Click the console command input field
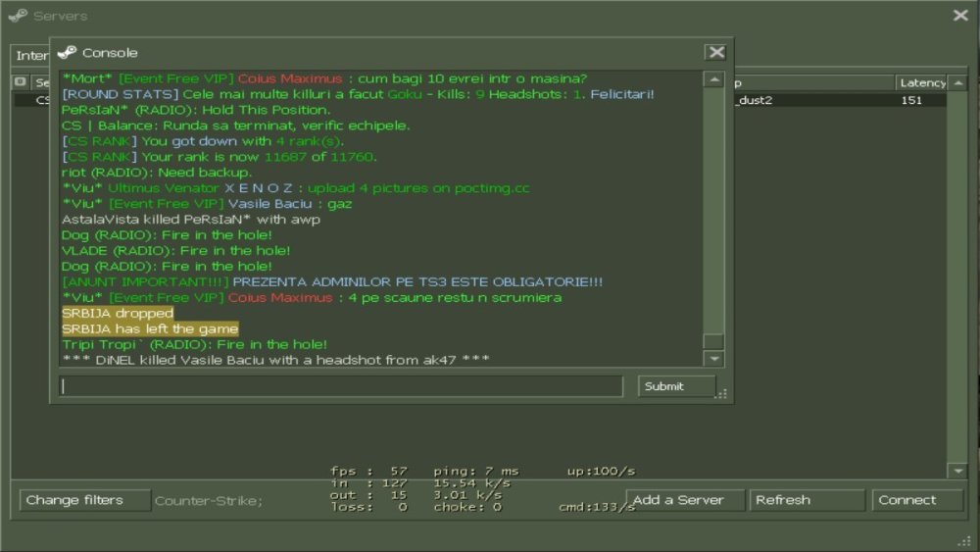The width and height of the screenshot is (980, 552). coord(341,386)
